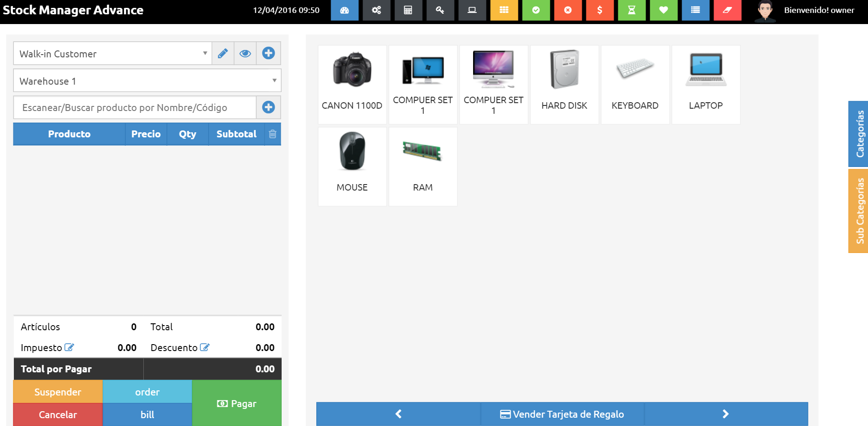This screenshot has width=868, height=426.
Task: Select the CANON 1100D product tile
Action: (x=352, y=84)
